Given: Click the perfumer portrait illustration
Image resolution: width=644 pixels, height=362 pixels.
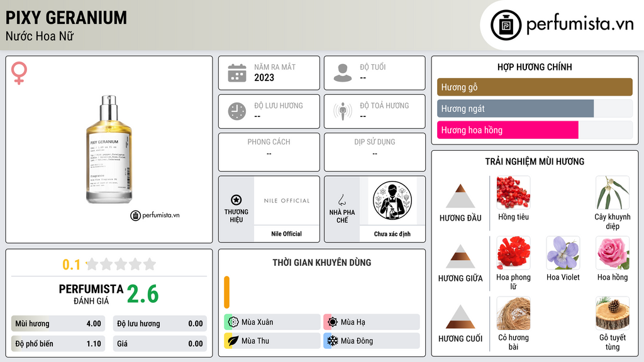Looking at the screenshot, I should (x=392, y=200).
